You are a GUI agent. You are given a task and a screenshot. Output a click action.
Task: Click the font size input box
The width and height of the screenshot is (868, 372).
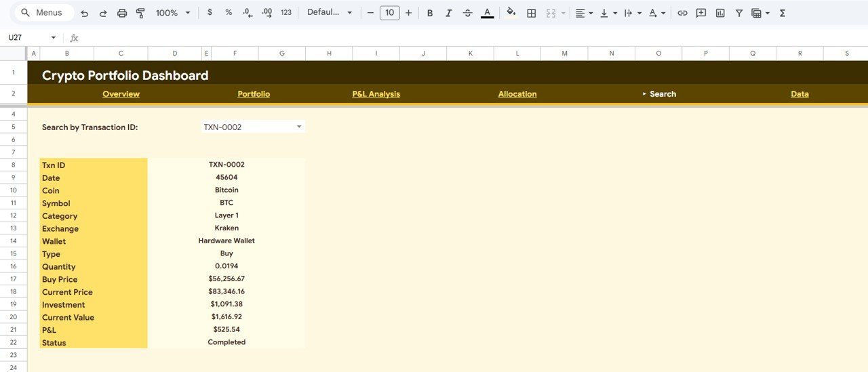pos(389,13)
